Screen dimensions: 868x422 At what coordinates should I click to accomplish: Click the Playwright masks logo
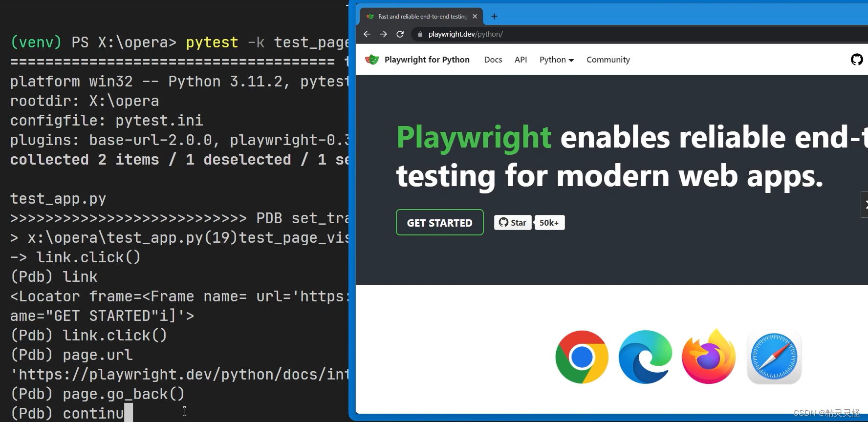point(372,60)
